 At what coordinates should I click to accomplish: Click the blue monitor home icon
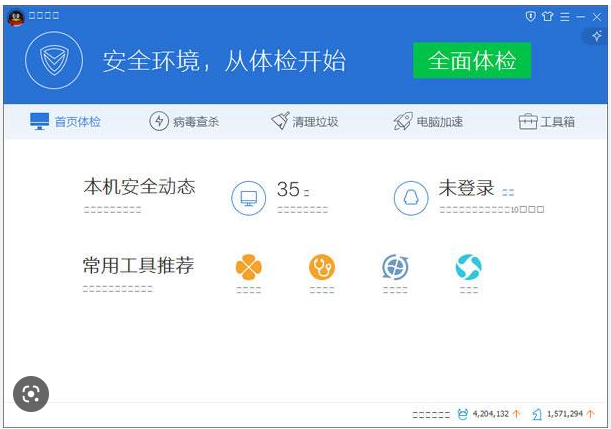40,121
